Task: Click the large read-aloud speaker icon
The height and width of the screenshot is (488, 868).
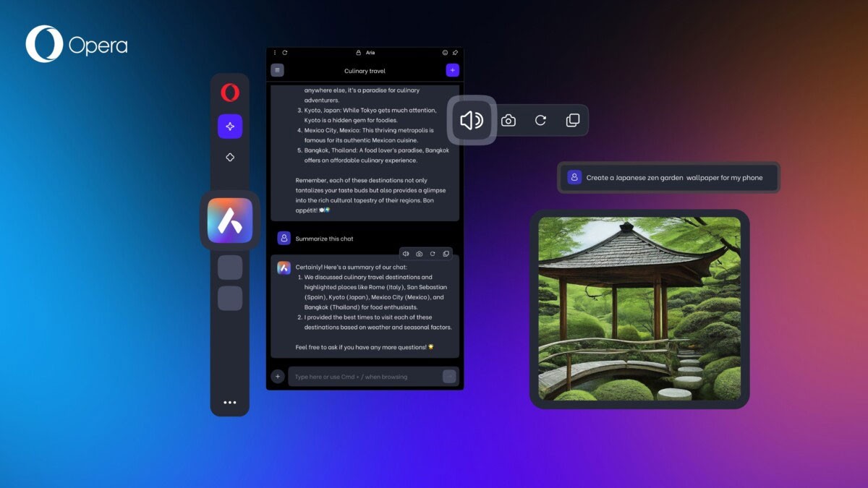Action: (472, 121)
